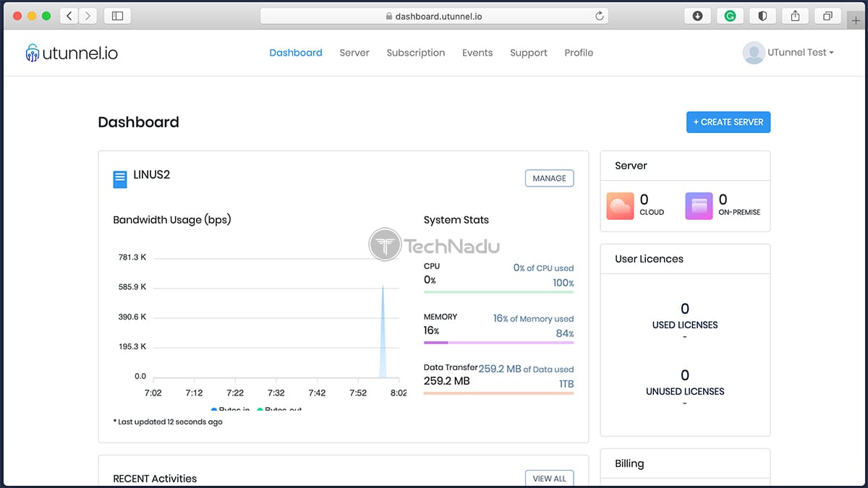Click the shield privacy extension icon

(x=762, y=16)
